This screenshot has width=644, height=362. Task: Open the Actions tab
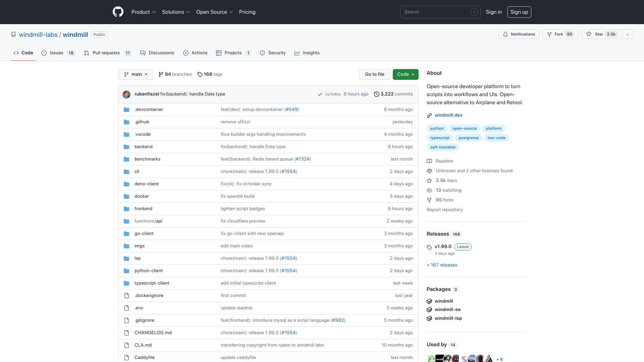(x=195, y=53)
